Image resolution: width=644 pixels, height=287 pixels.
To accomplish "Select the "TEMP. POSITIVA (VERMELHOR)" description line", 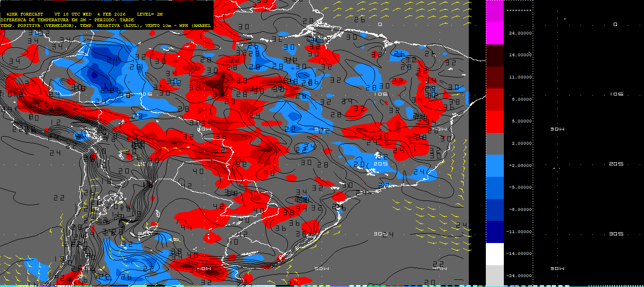I will [38, 26].
